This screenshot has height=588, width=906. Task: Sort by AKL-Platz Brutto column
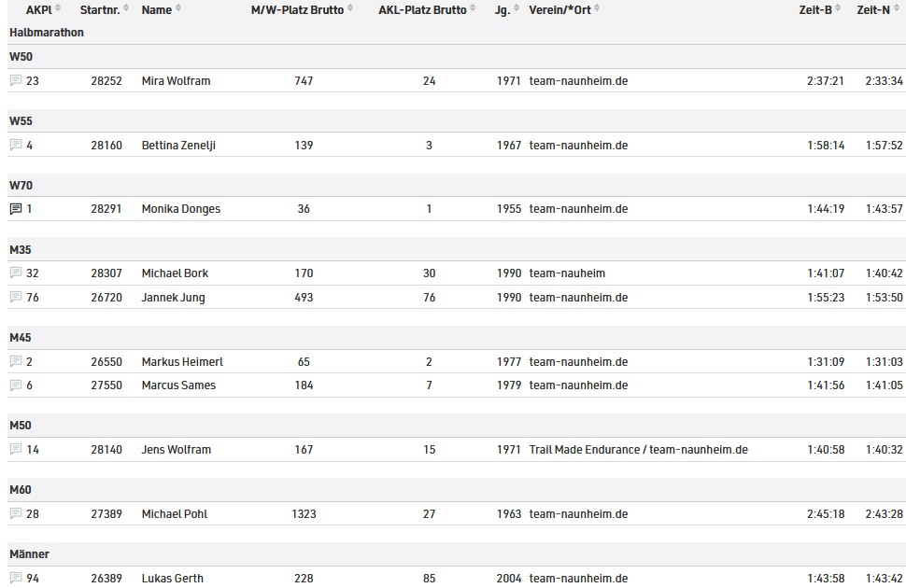[x=427, y=10]
